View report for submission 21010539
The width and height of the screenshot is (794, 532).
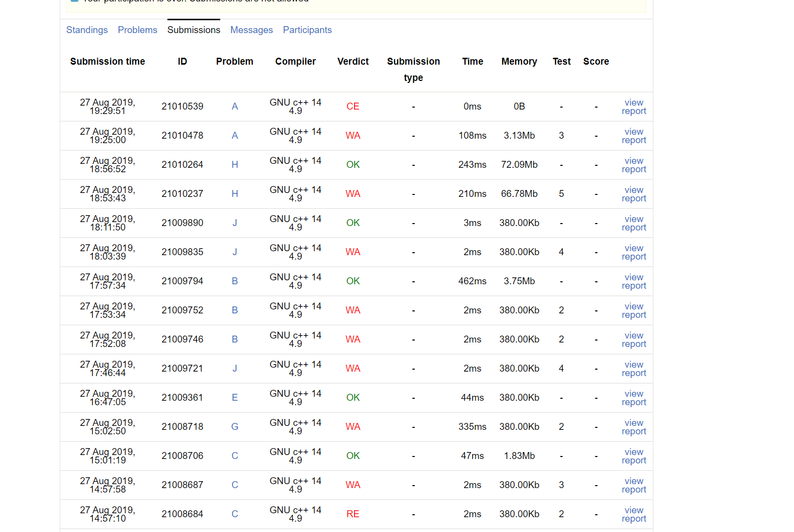(634, 107)
